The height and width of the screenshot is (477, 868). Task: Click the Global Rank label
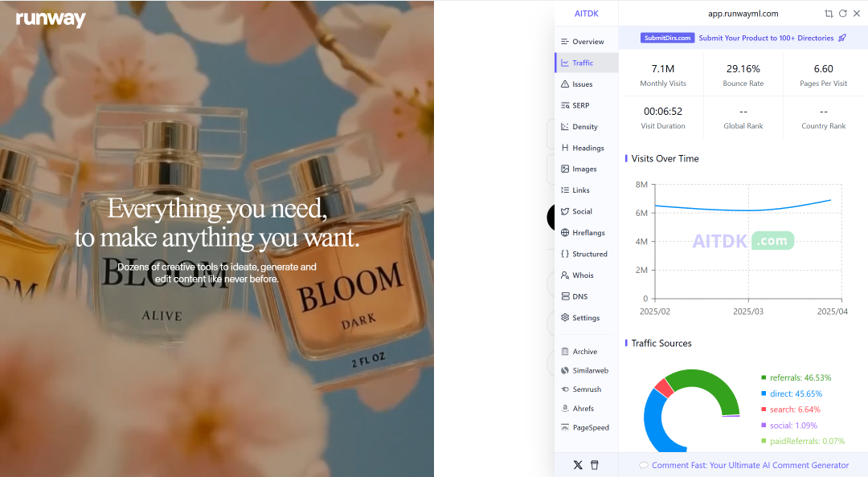click(x=743, y=126)
